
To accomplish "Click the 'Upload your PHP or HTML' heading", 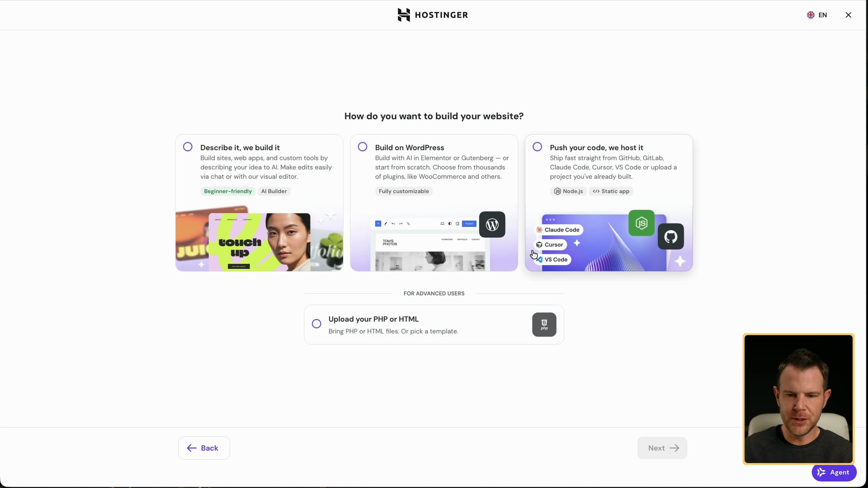I will (x=373, y=319).
